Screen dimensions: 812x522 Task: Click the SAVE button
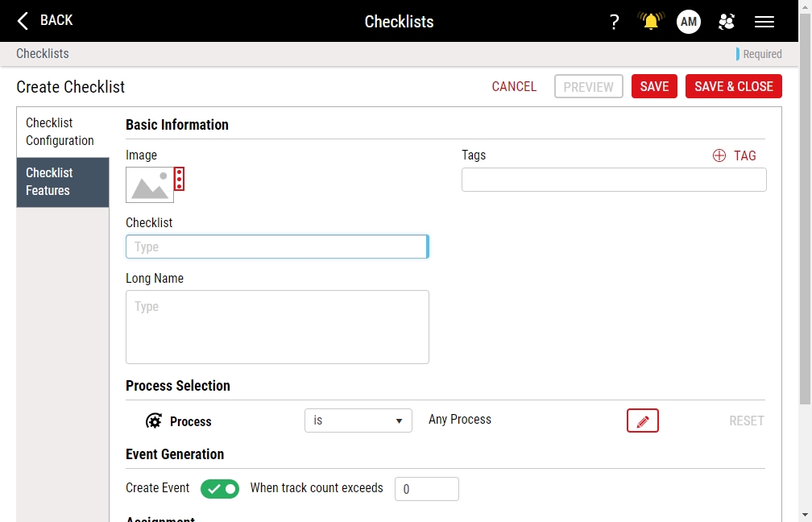coord(655,86)
